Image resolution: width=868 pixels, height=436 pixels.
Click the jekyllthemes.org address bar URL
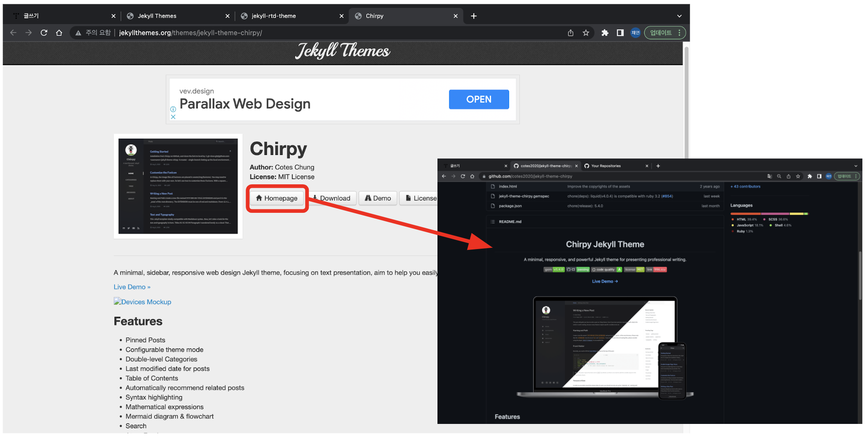point(190,33)
